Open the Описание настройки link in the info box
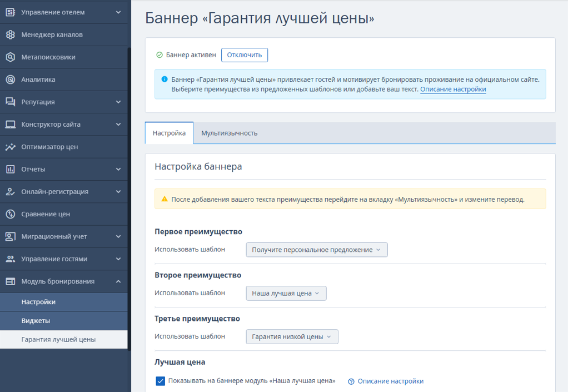 (x=453, y=89)
